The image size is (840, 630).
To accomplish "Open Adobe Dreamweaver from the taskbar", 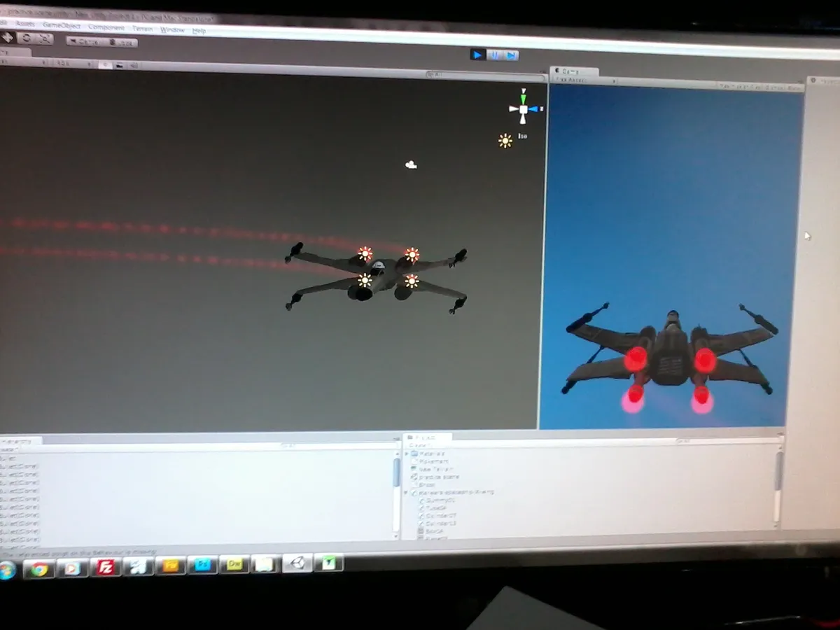I will pyautogui.click(x=234, y=564).
